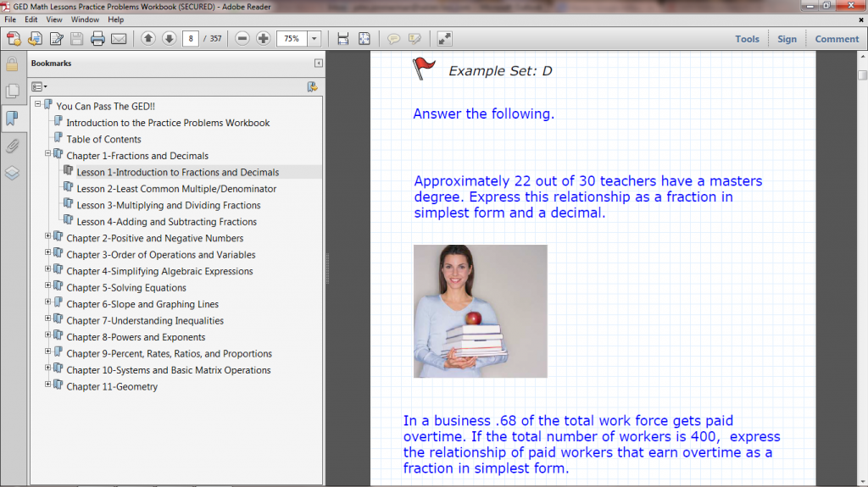This screenshot has height=487, width=868.
Task: Open Lesson 2-Least Common Multiple/Denominator bookmark
Action: click(176, 189)
